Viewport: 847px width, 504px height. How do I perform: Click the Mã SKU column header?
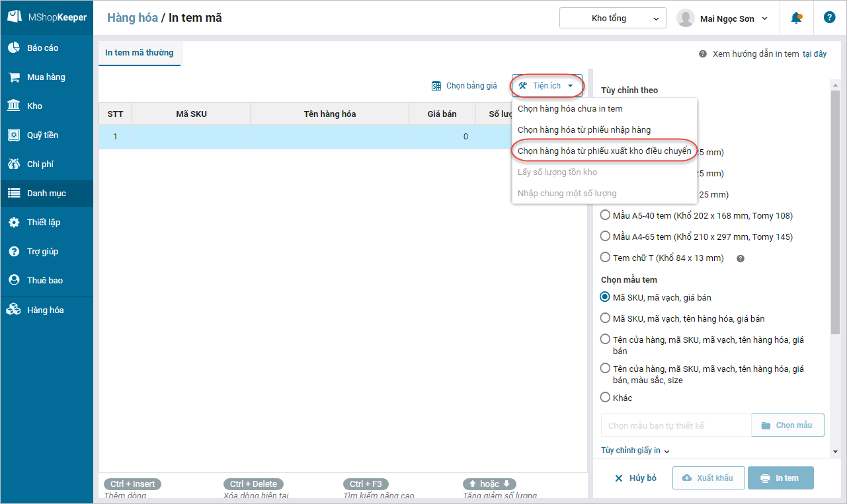coord(192,114)
